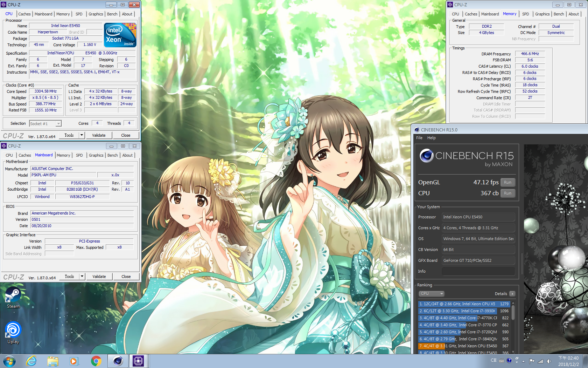The height and width of the screenshot is (368, 588).
Task: Click Close button in top-left CPU-Z window
Action: [x=126, y=135]
